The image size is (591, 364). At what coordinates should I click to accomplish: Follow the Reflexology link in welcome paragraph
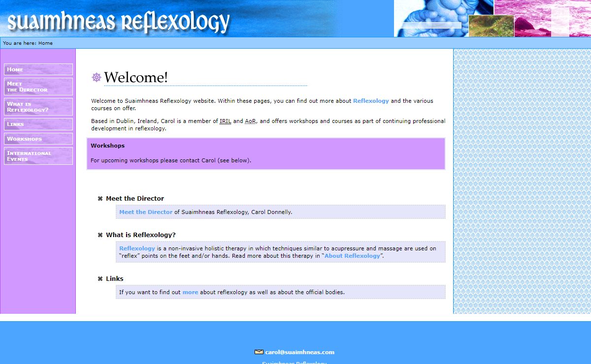371,101
